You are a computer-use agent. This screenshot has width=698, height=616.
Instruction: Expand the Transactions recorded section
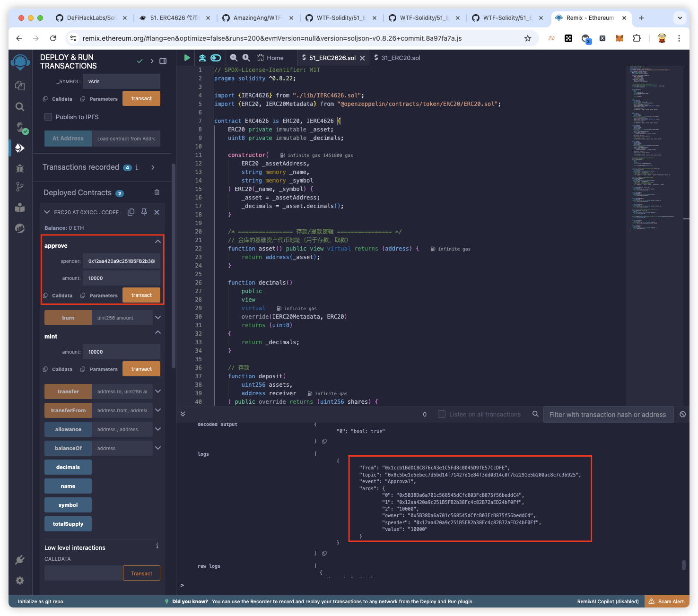153,167
